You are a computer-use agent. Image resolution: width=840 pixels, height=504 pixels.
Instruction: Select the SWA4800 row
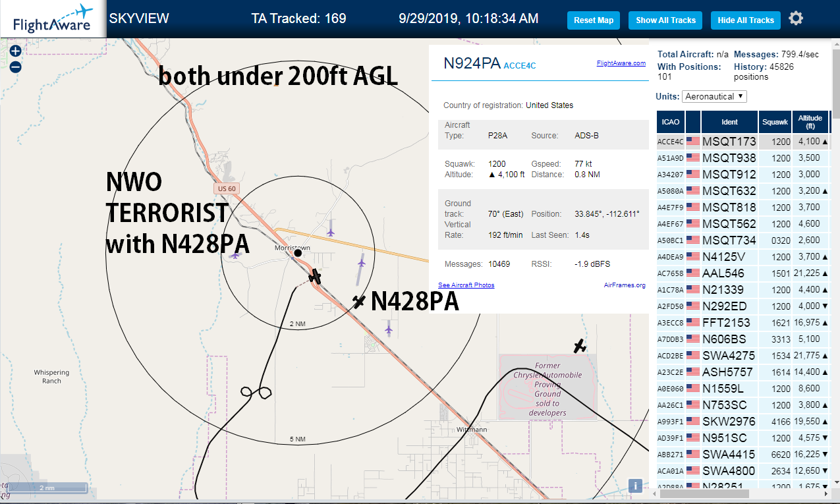tap(743, 470)
